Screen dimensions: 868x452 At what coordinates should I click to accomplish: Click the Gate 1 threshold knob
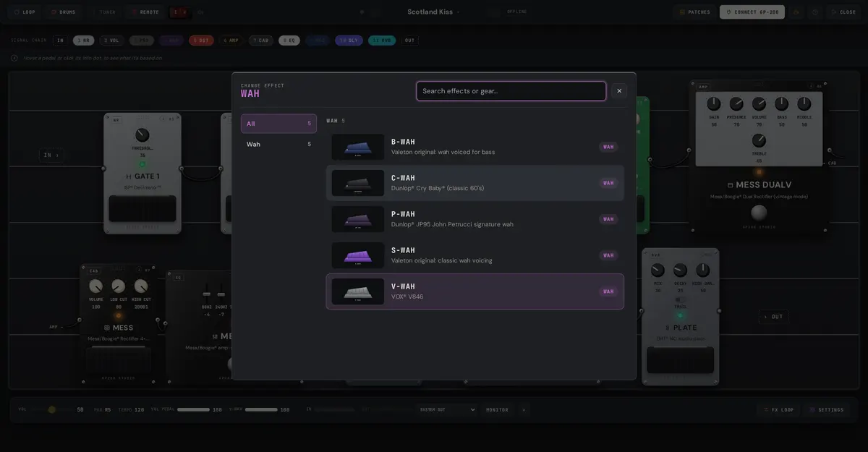142,135
